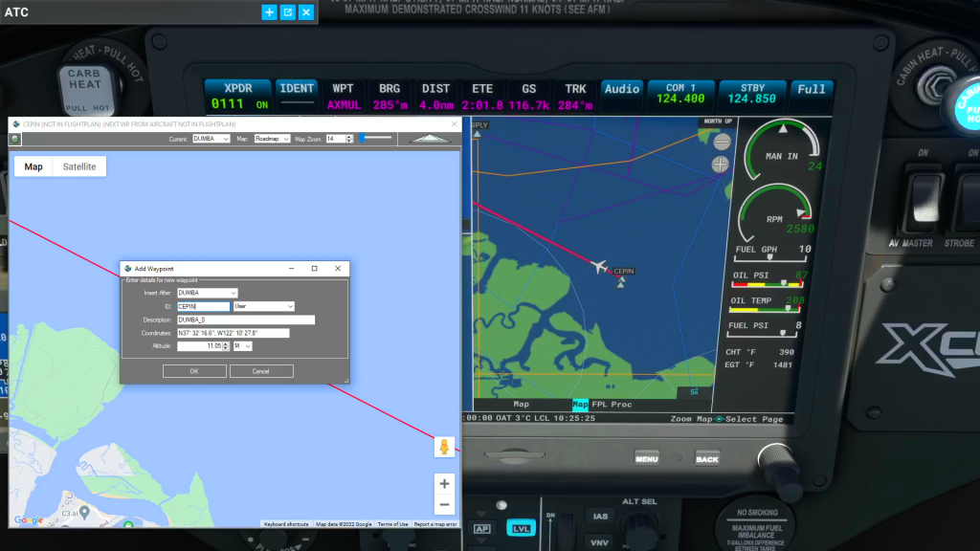
Task: Zoom in on the Google map
Action: click(444, 483)
